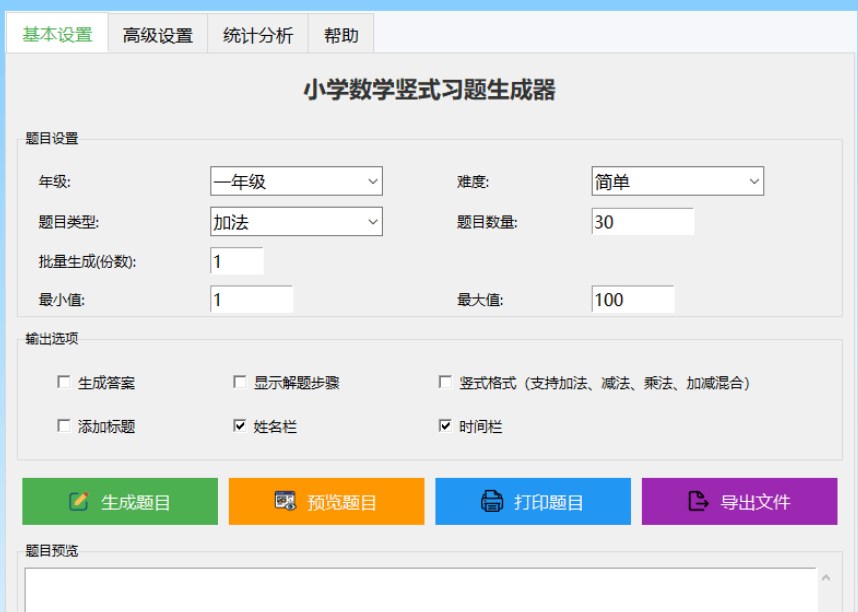Click the 题目预览 scrollbar up arrow
858x612 pixels.
coord(825,578)
